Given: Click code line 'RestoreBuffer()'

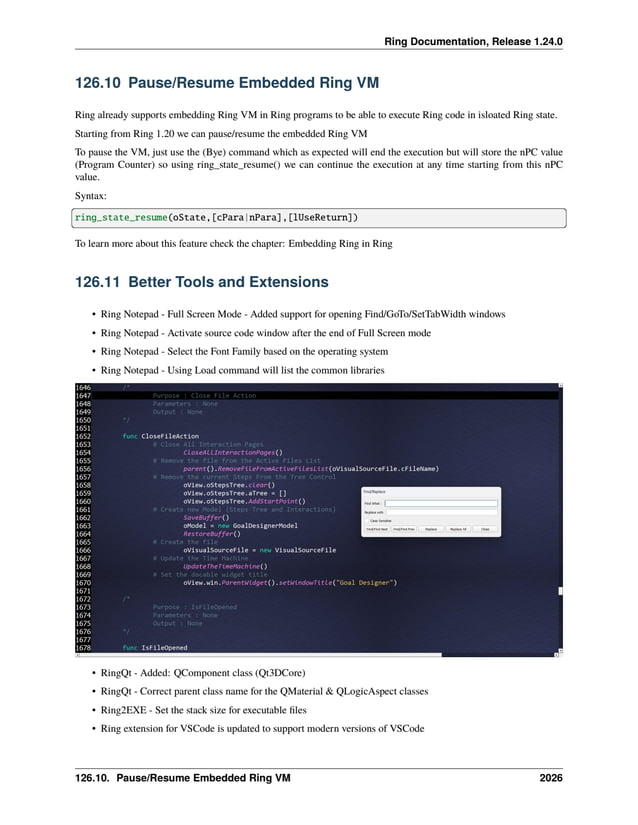Looking at the screenshot, I should [x=212, y=534].
